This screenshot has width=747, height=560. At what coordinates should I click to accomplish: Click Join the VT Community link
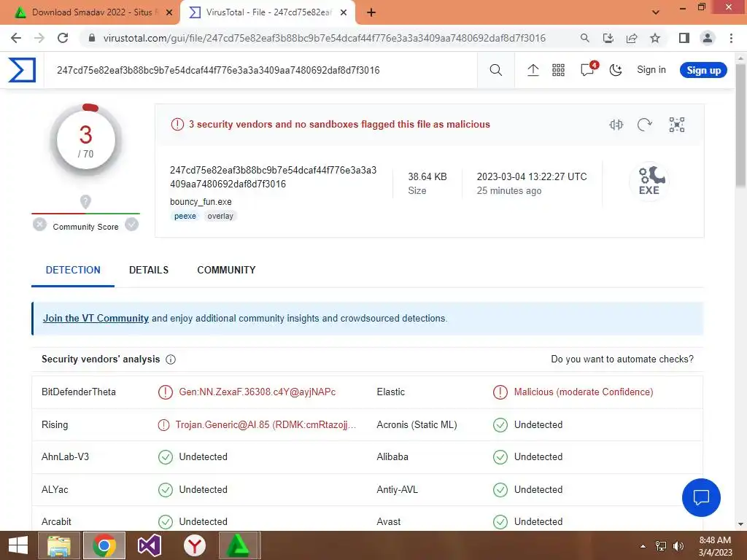click(96, 318)
